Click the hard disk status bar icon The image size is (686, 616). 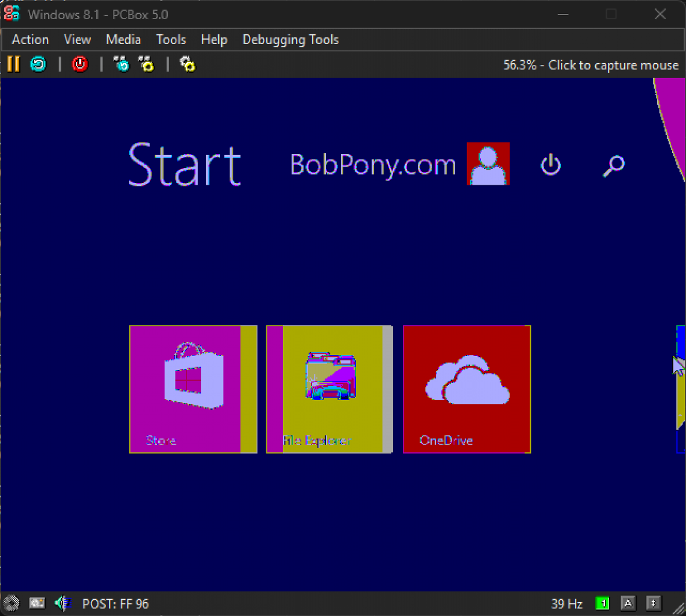(37, 603)
